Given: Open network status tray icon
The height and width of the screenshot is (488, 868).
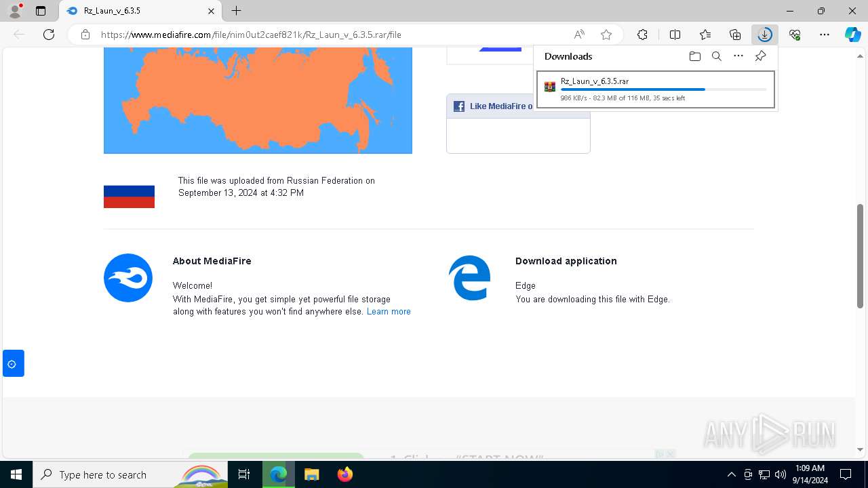Looking at the screenshot, I should tap(764, 474).
